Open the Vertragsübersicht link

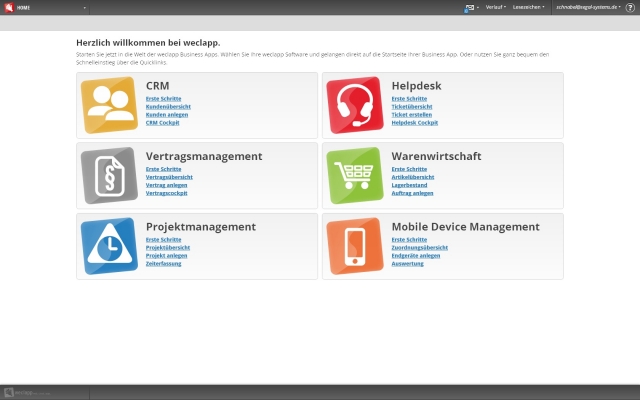[x=169, y=177]
